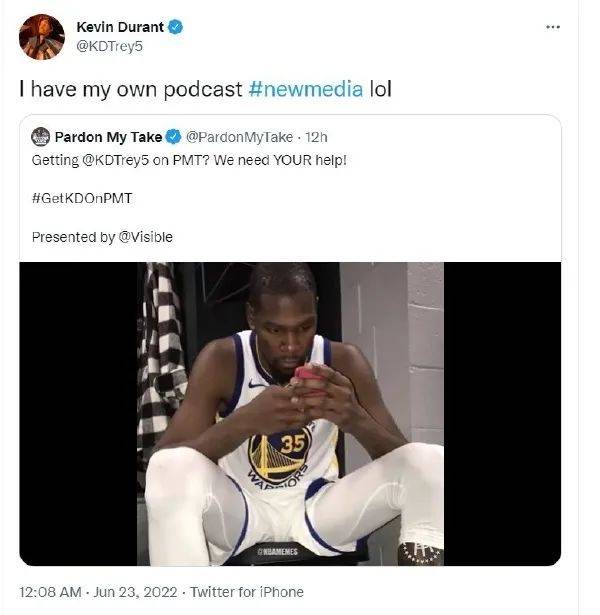Open the #GetKDOnPMT hashtag
The width and height of the screenshot is (600, 615).
(82, 198)
